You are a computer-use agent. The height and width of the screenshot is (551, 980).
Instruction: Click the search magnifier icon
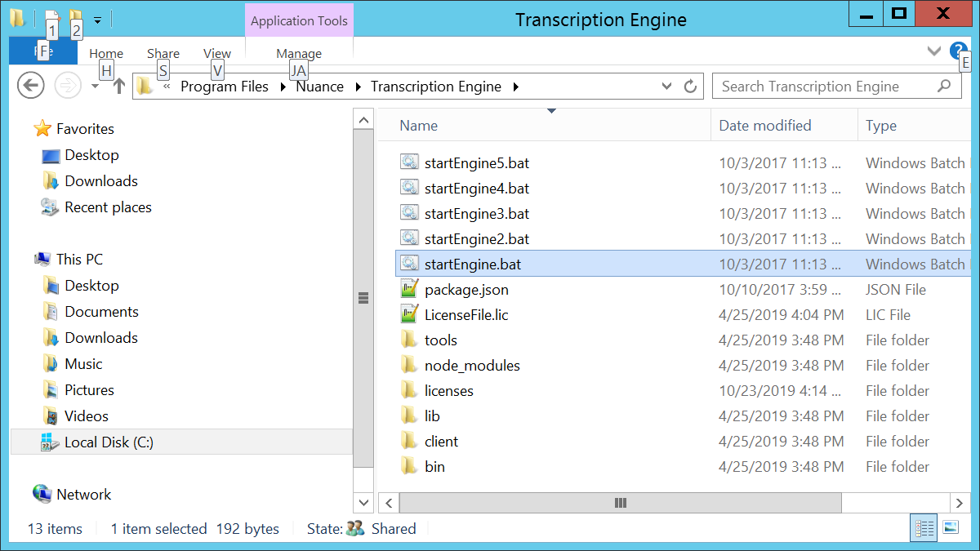[943, 86]
